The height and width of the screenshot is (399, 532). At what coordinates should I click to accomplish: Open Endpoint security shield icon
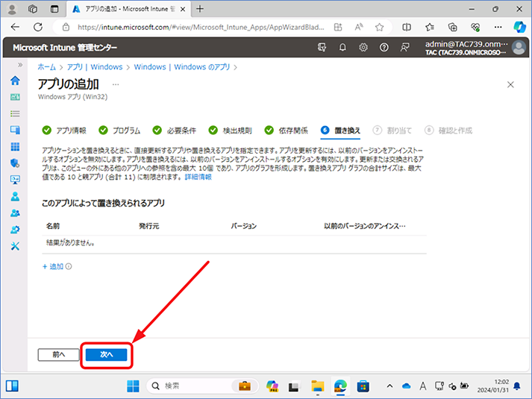tap(15, 163)
